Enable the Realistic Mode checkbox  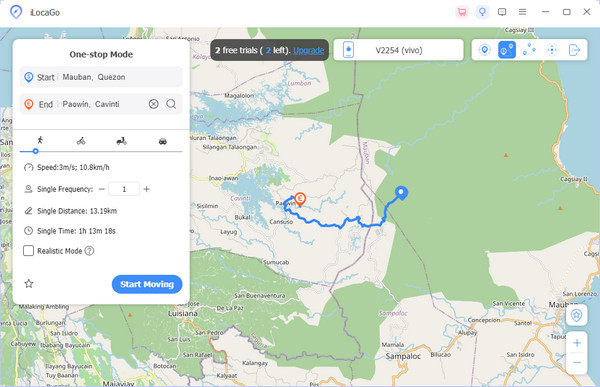(x=28, y=251)
